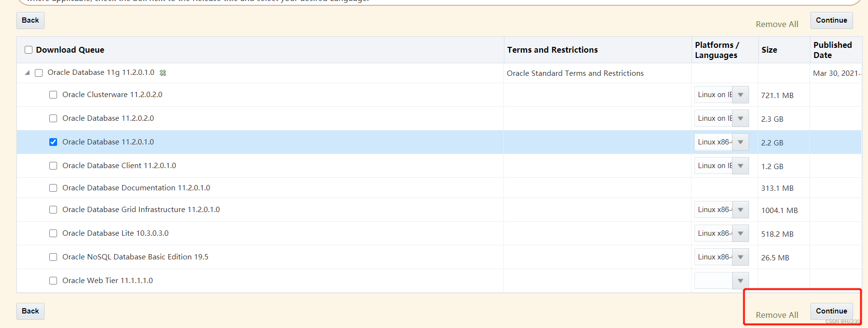
Task: Check the Oracle Database Lite 10.3.0.3.0 box
Action: (x=53, y=233)
